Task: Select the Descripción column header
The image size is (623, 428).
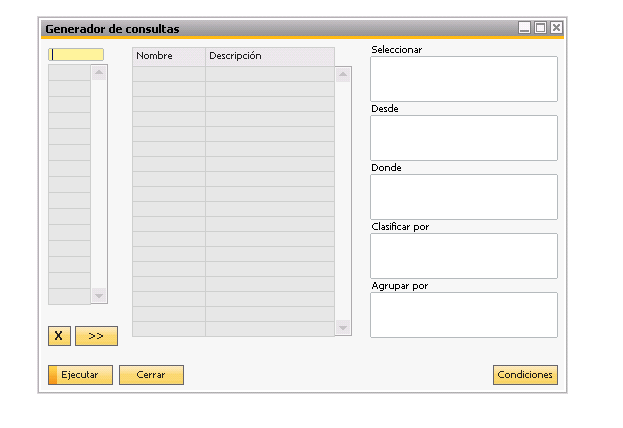Action: 269,56
